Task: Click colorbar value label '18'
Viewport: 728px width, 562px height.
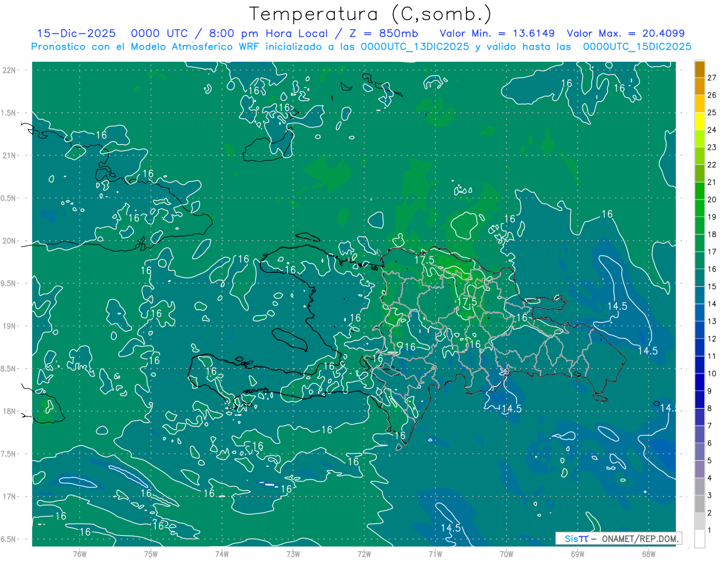Action: tap(712, 234)
